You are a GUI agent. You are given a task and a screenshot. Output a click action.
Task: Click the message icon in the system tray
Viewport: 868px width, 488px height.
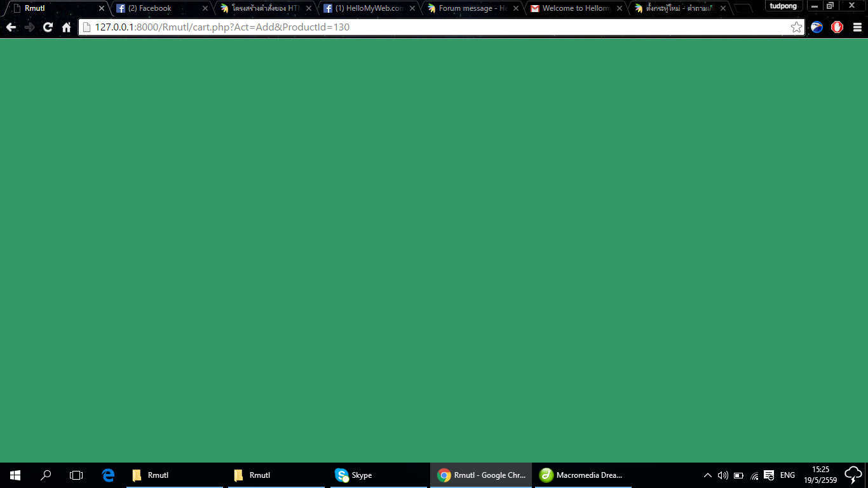(769, 475)
